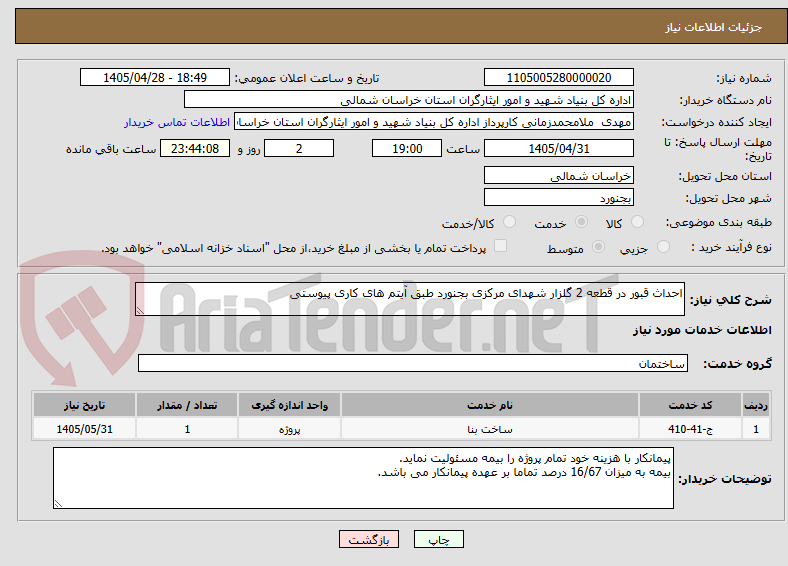The width and height of the screenshot is (788, 566).
Task: Click the service group field ساختمان
Action: [x=413, y=363]
